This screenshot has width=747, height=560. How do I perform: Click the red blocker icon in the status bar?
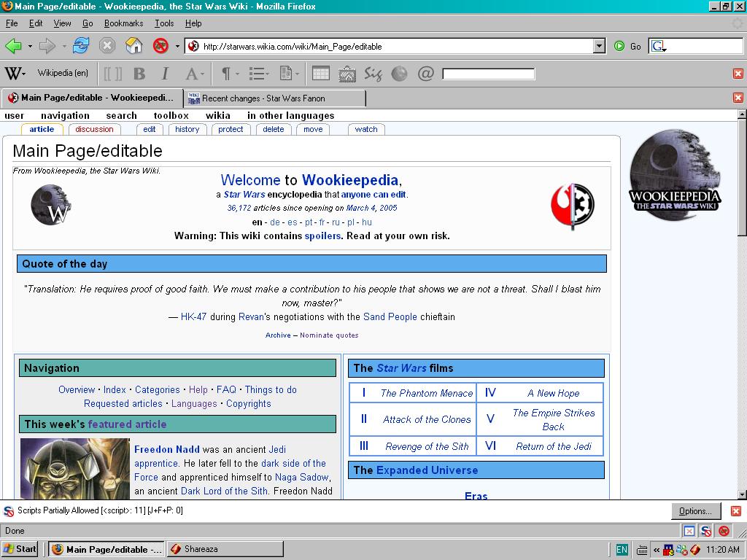724,531
